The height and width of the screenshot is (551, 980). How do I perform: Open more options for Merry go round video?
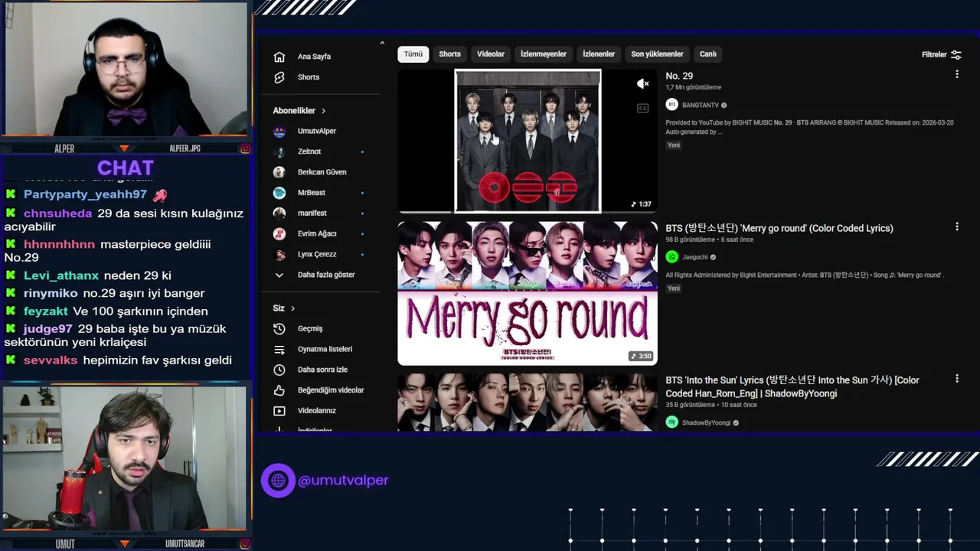(957, 227)
